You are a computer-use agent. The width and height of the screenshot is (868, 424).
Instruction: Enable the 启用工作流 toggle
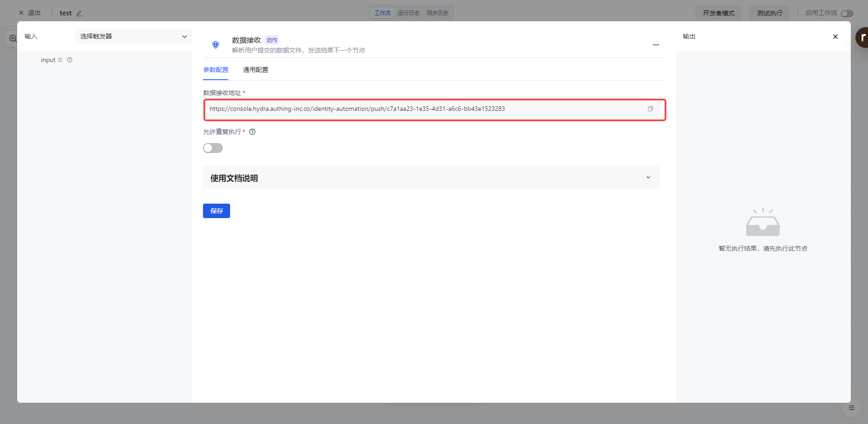coord(847,14)
